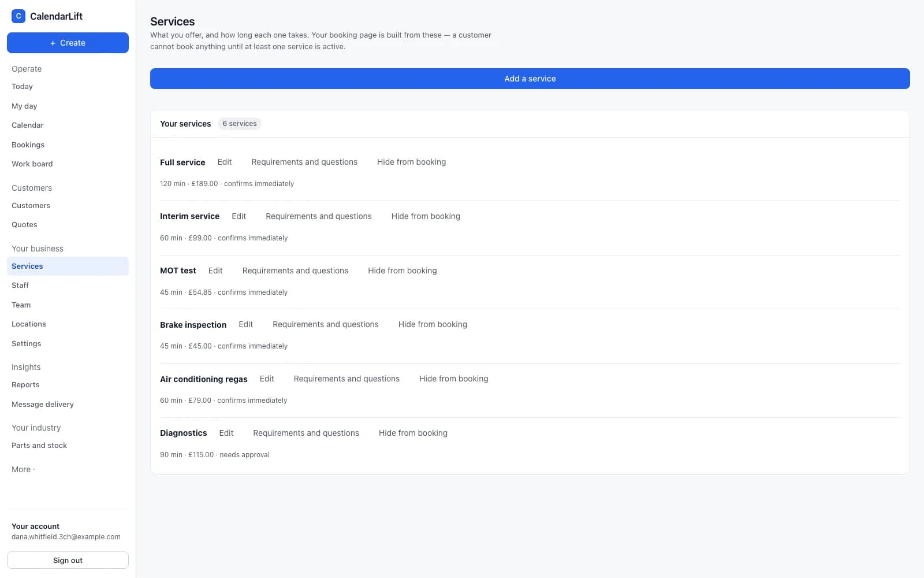The width and height of the screenshot is (924, 578).
Task: Open Requirements and questions for Full service
Action: (304, 162)
